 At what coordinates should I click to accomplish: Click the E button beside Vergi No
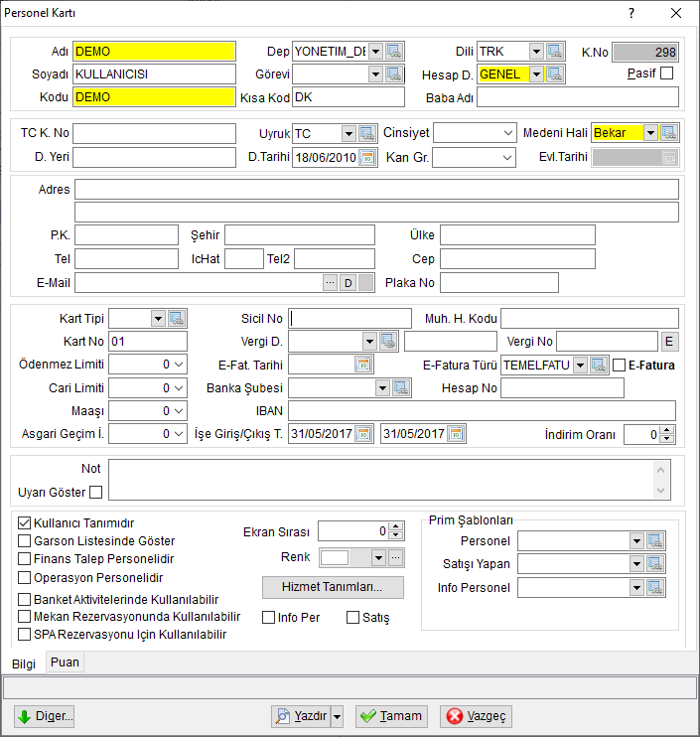pos(669,342)
